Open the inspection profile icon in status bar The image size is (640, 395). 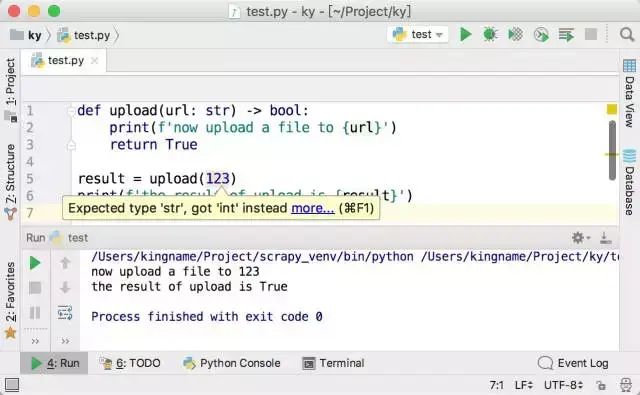(625, 385)
